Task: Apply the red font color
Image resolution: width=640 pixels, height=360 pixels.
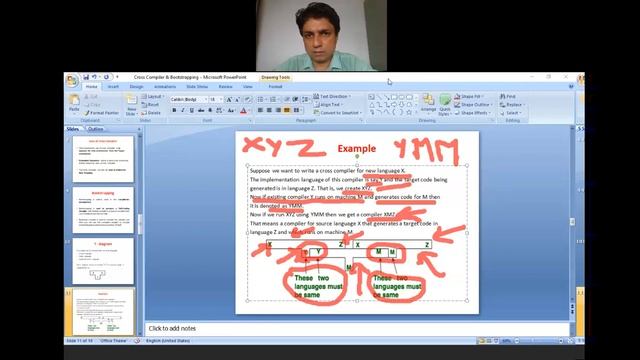Action: click(243, 110)
